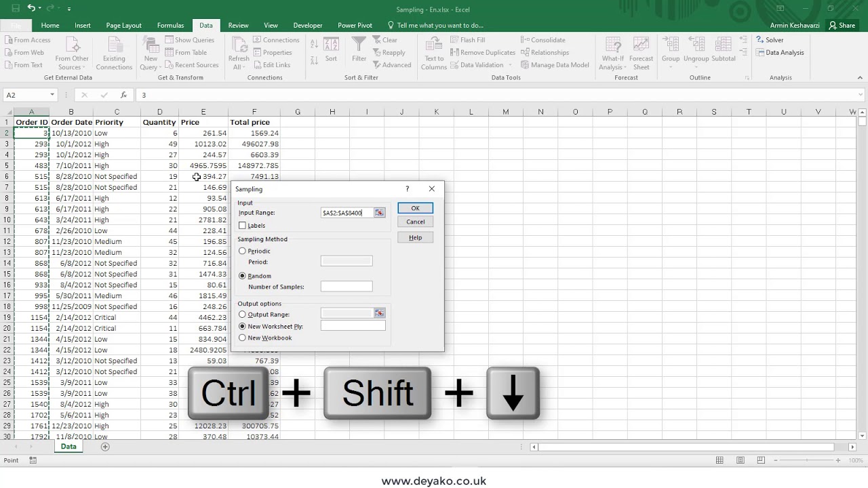Click From Table in Get & Transform

186,52
